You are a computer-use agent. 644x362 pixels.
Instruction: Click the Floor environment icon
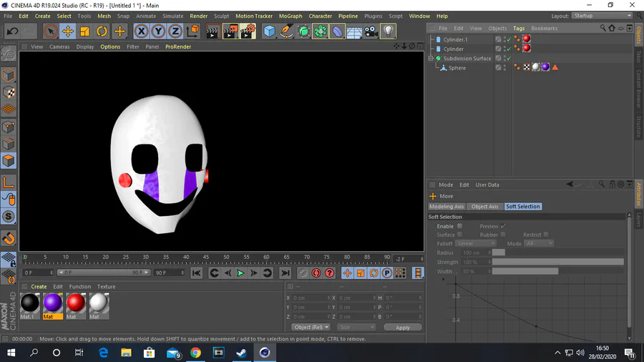354,31
